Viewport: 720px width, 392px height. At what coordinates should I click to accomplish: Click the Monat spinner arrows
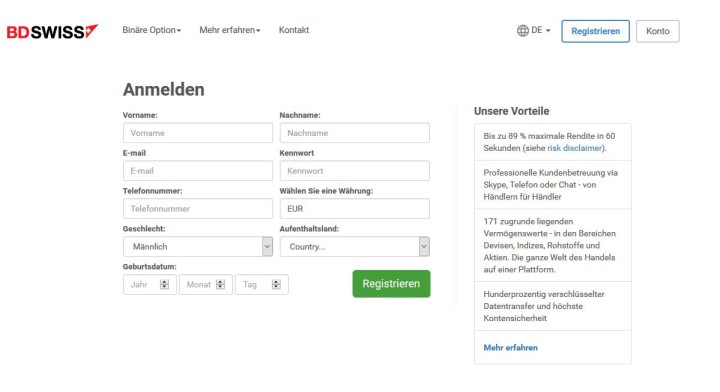(220, 285)
